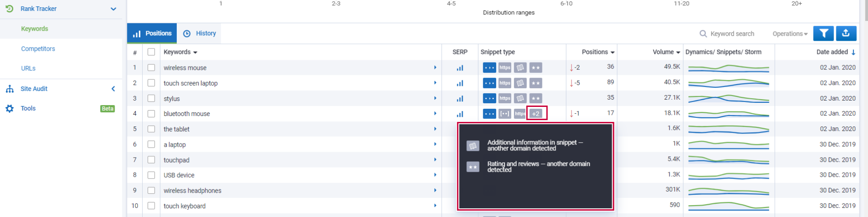
Task: Click star rating icon in touch screen laptop row
Action: (536, 83)
